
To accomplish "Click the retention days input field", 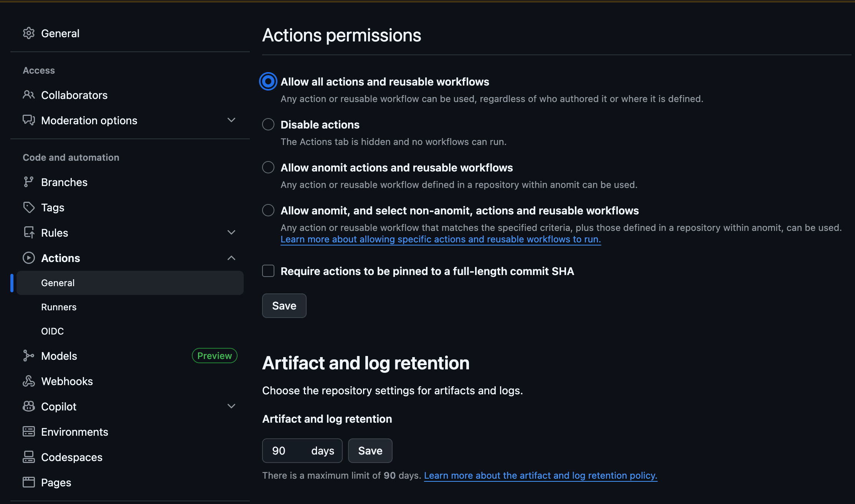I will tap(302, 451).
